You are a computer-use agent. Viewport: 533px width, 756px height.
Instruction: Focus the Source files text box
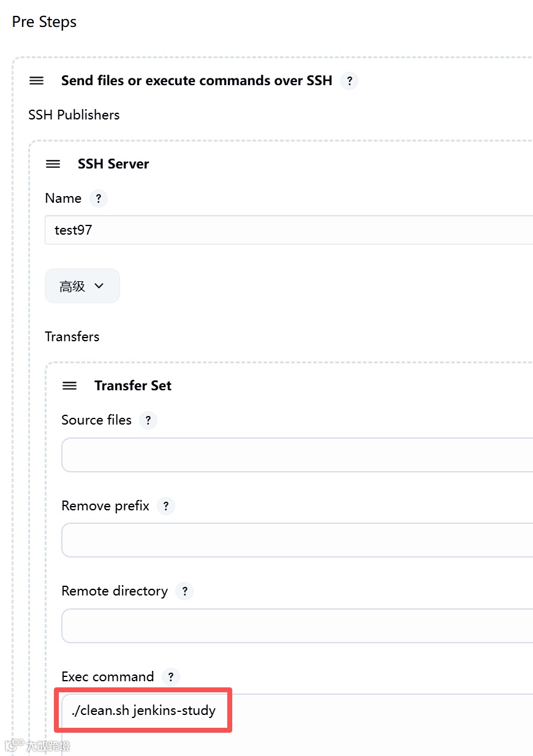tap(297, 455)
